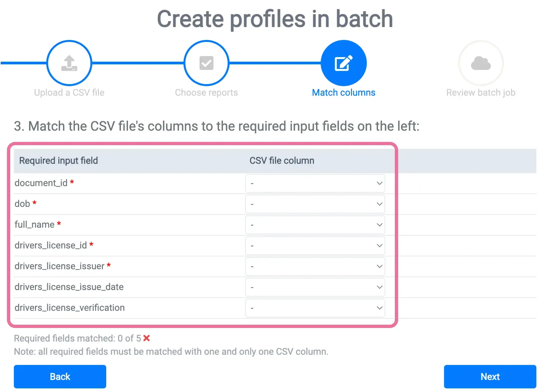Open the document_id CSV column dropdown
Viewport: 541px width, 392px height.
[x=315, y=183]
